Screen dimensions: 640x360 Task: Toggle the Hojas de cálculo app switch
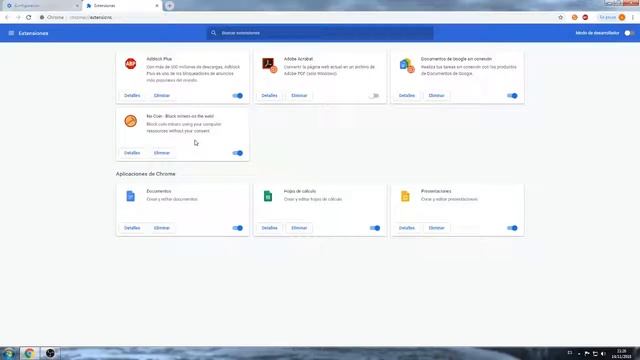375,228
